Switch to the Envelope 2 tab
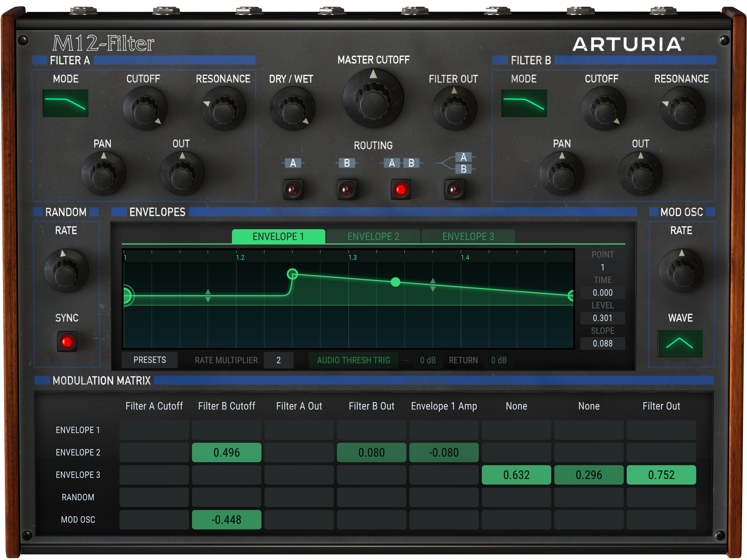Image resolution: width=747 pixels, height=560 pixels. [373, 236]
